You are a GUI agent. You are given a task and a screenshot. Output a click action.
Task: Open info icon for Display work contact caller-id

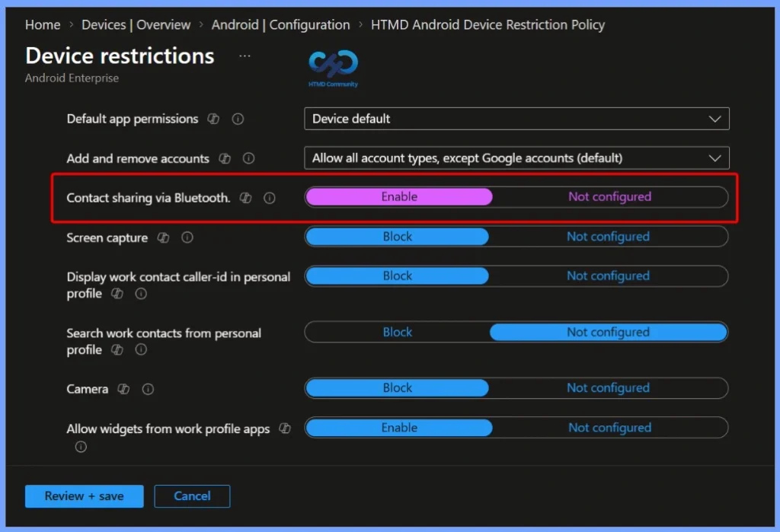pos(141,293)
